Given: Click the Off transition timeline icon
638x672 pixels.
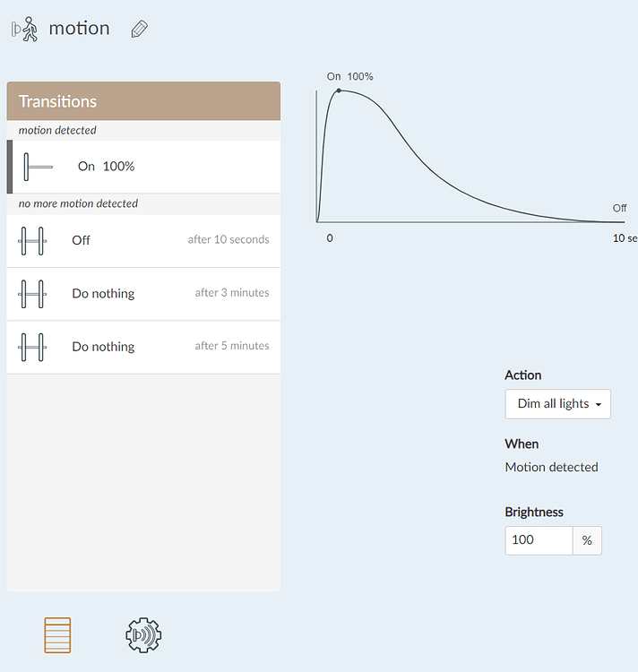Looking at the screenshot, I should coord(32,240).
